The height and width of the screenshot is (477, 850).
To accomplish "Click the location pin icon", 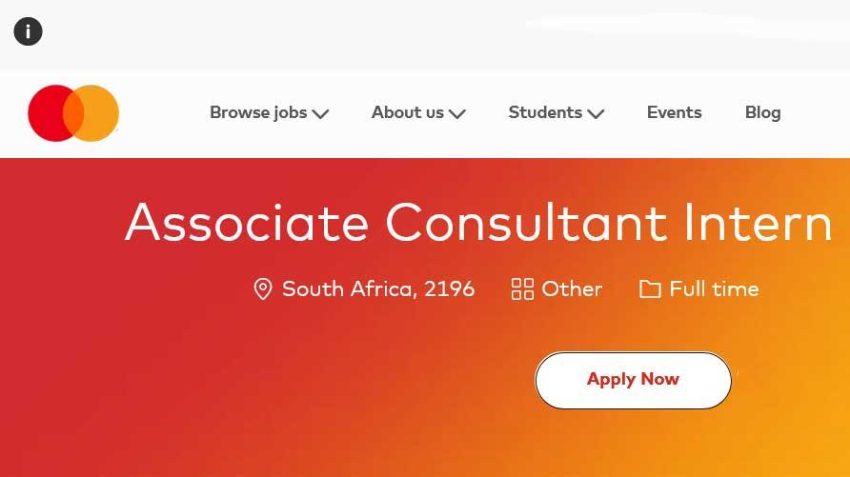I will tap(262, 289).
